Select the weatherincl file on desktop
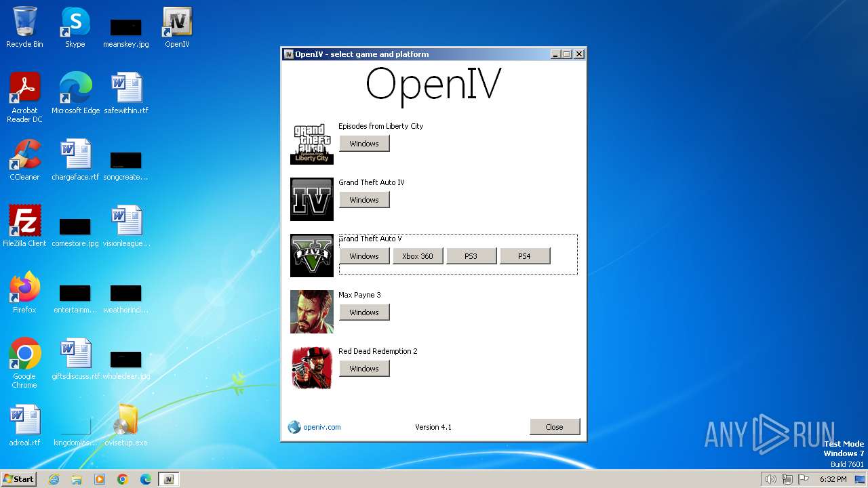868x488 pixels. pos(126,298)
